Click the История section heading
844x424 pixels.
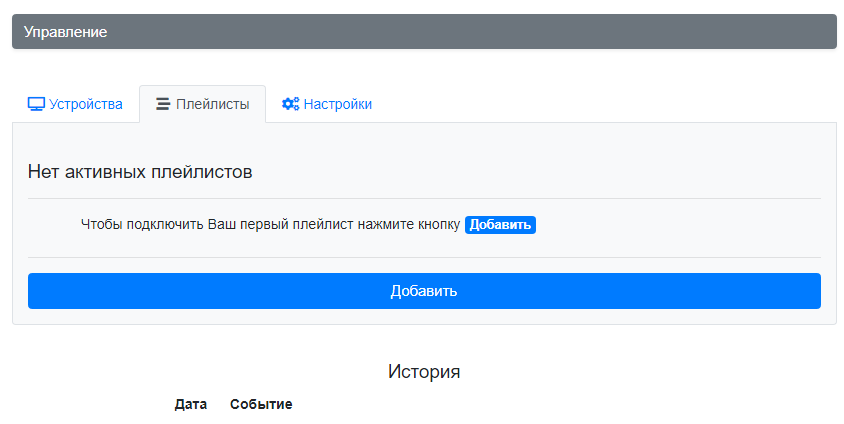424,371
